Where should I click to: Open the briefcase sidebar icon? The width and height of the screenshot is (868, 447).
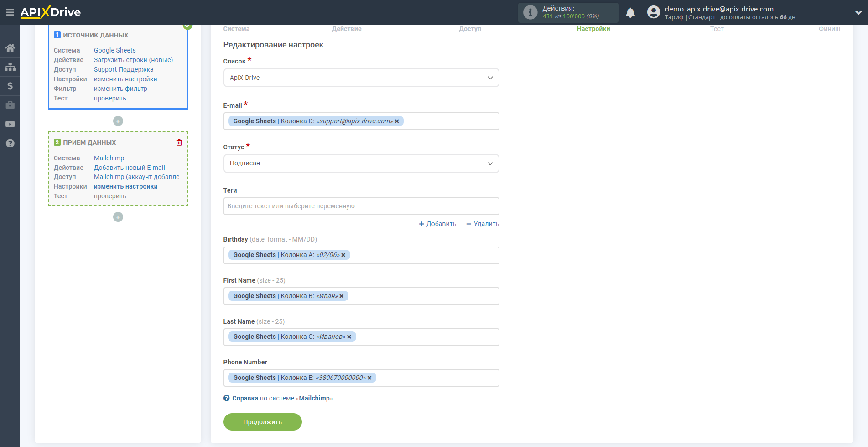coord(10,105)
